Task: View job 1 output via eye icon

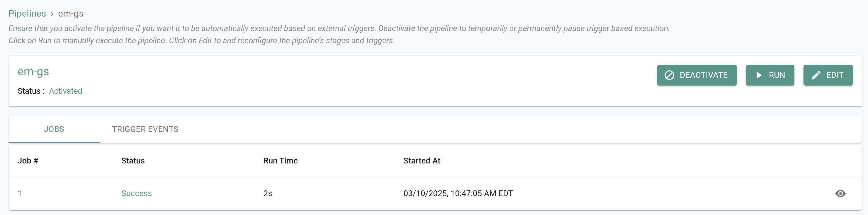Action: click(840, 193)
